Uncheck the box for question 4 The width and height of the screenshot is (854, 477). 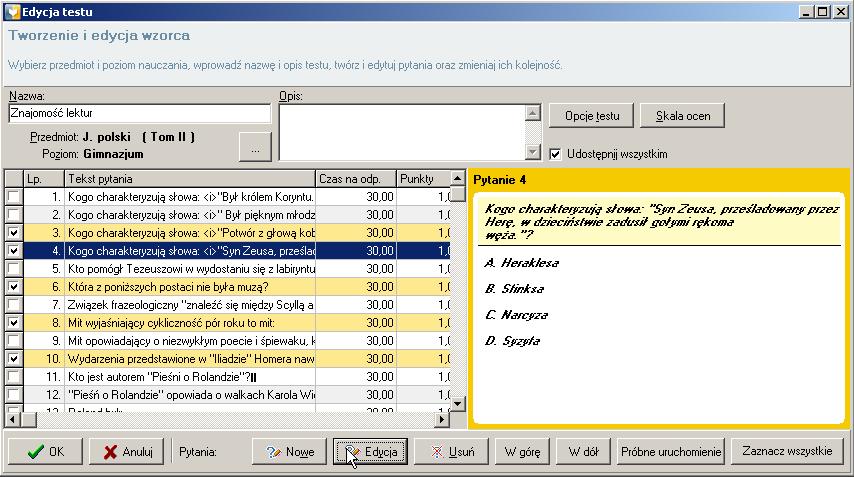click(14, 250)
